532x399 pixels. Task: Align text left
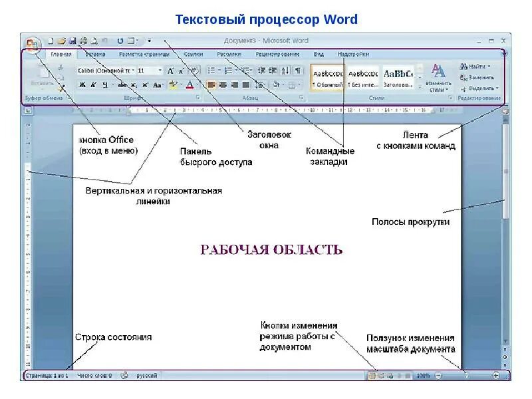211,85
